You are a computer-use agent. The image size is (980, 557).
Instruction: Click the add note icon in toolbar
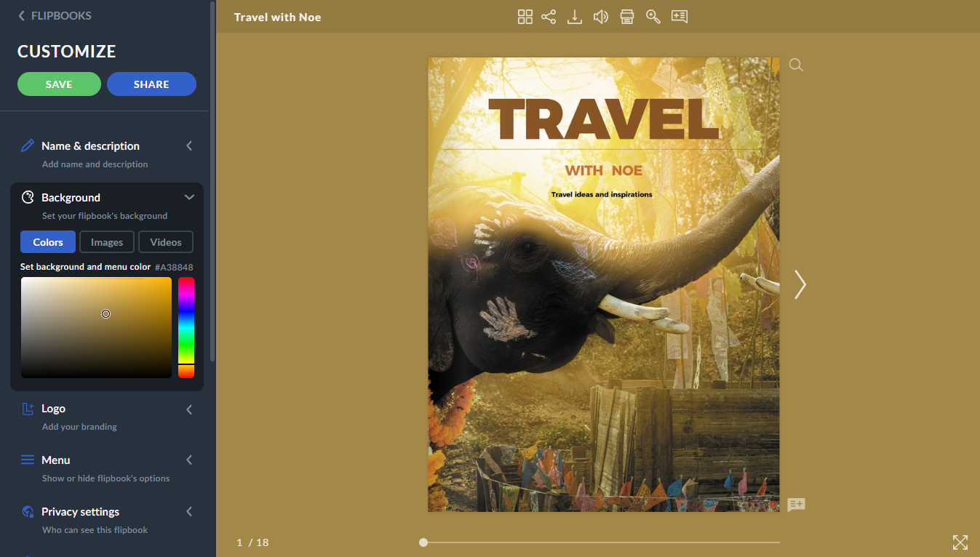point(680,17)
